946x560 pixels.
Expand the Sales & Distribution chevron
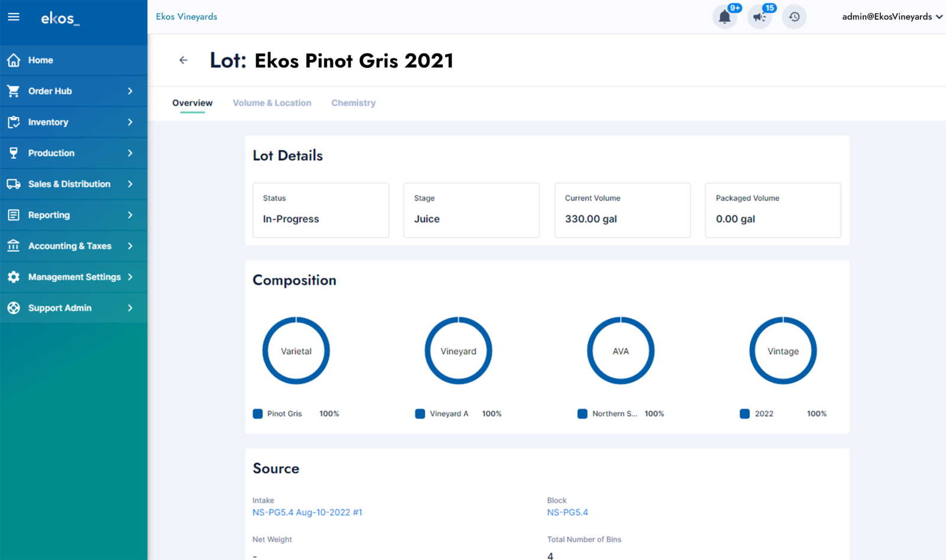pyautogui.click(x=130, y=184)
